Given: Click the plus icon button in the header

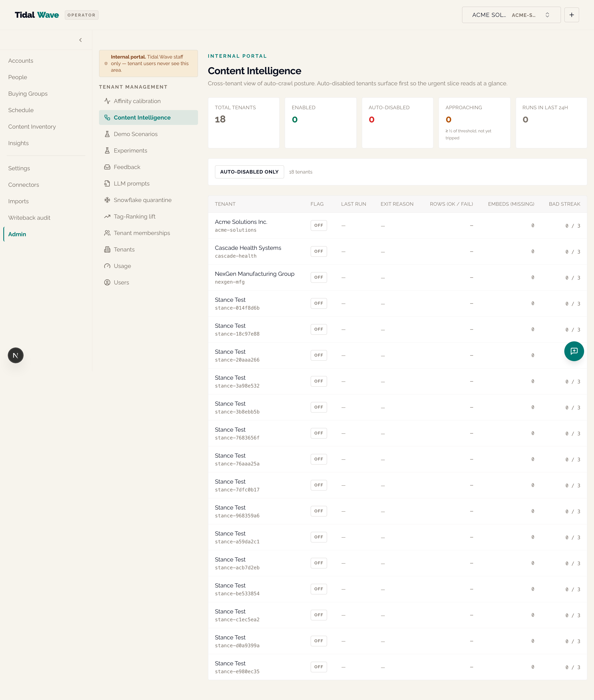Looking at the screenshot, I should [x=572, y=15].
